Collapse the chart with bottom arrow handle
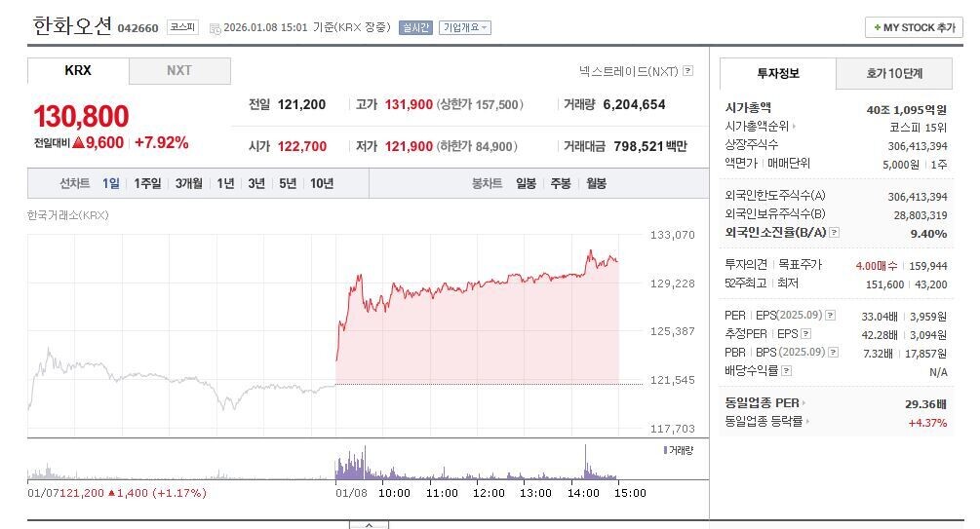980x529 pixels. (x=369, y=525)
